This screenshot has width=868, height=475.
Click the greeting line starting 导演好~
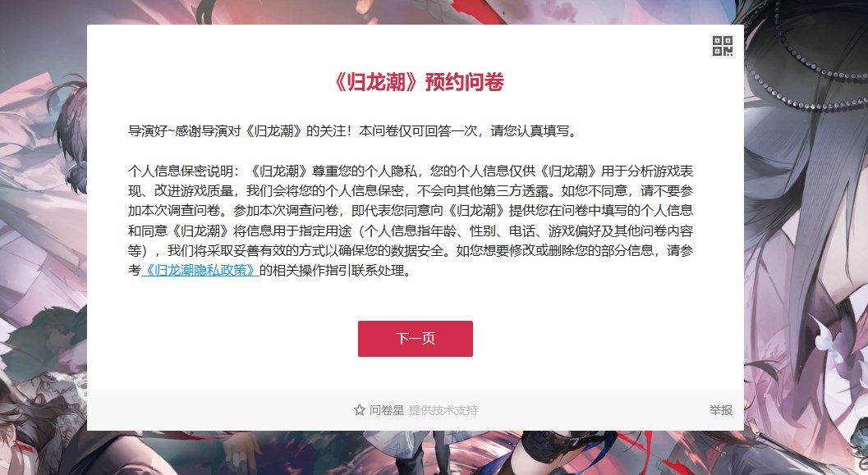(353, 131)
